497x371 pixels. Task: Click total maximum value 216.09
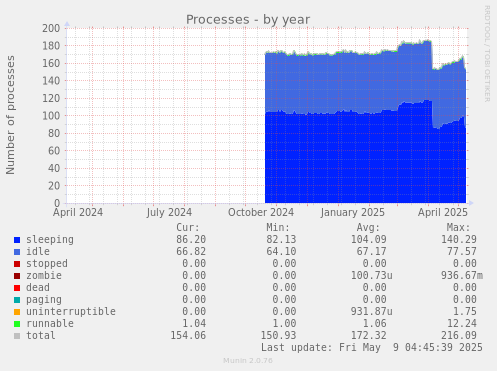(459, 336)
